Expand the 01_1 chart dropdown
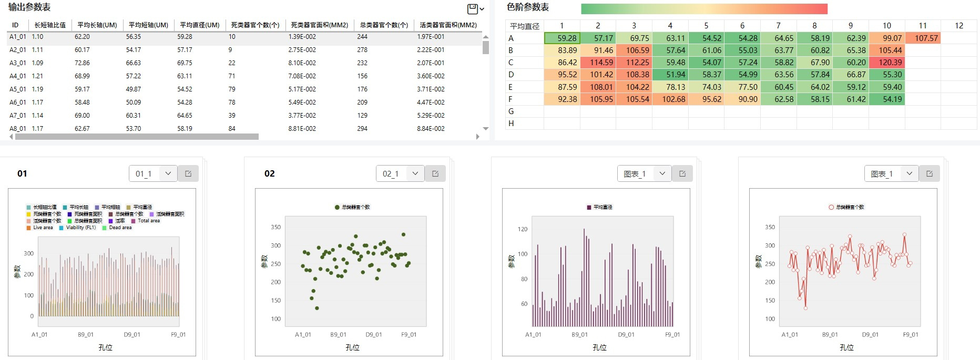The height and width of the screenshot is (360, 980). [x=168, y=173]
